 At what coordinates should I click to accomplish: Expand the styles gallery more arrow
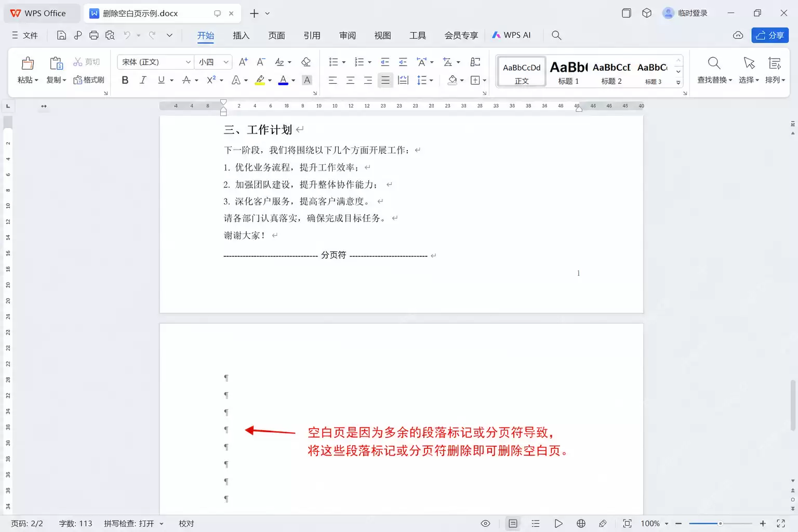point(678,82)
